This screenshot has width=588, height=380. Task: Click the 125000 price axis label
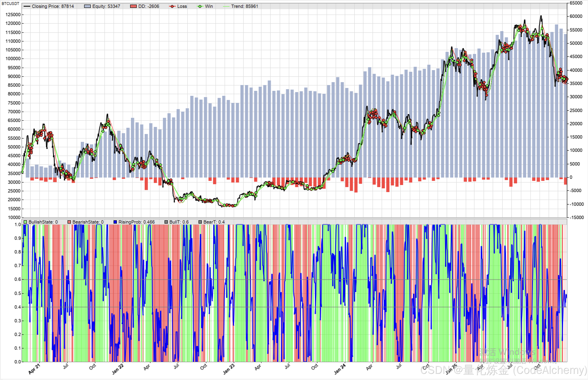[13, 15]
